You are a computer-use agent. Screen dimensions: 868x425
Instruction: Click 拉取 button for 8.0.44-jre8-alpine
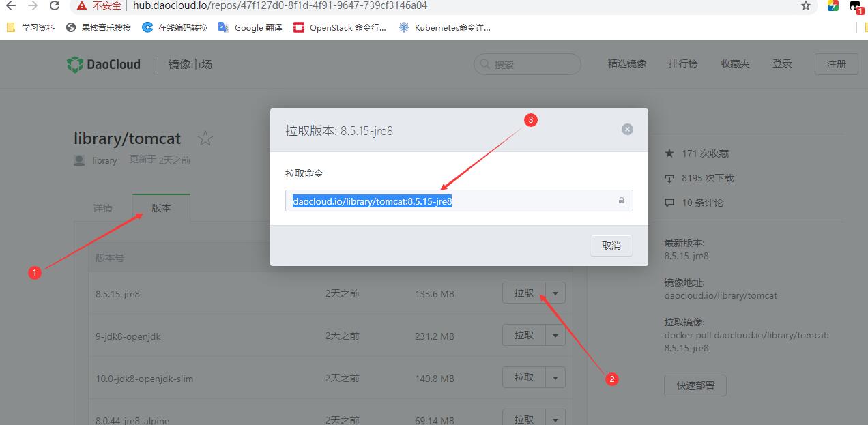(524, 418)
